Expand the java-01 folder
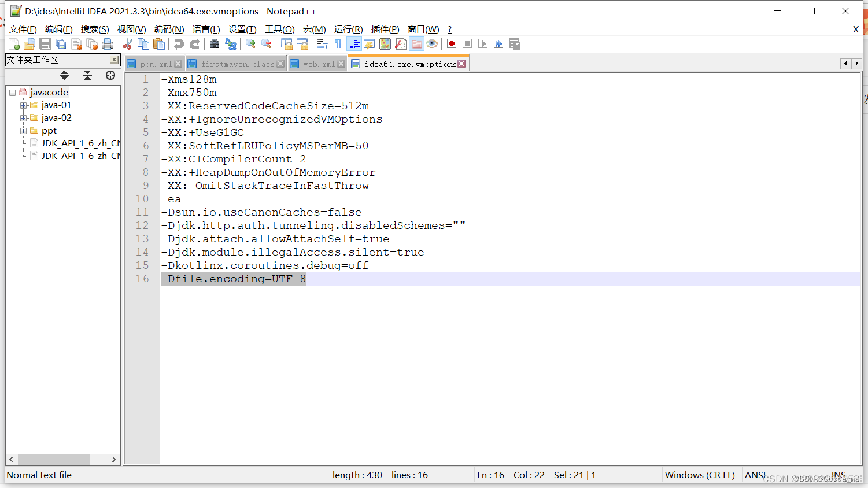The image size is (868, 488). [x=23, y=105]
